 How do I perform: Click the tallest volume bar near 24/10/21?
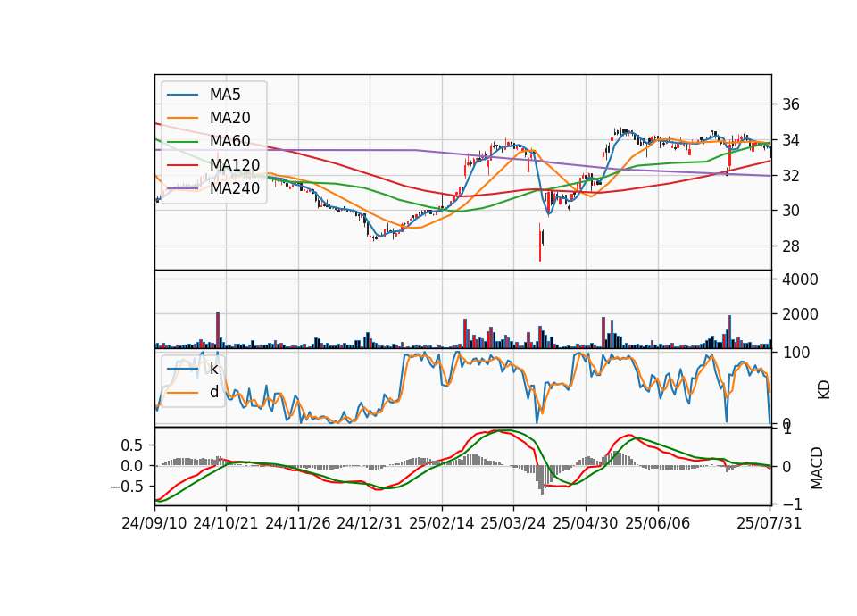click(x=218, y=330)
